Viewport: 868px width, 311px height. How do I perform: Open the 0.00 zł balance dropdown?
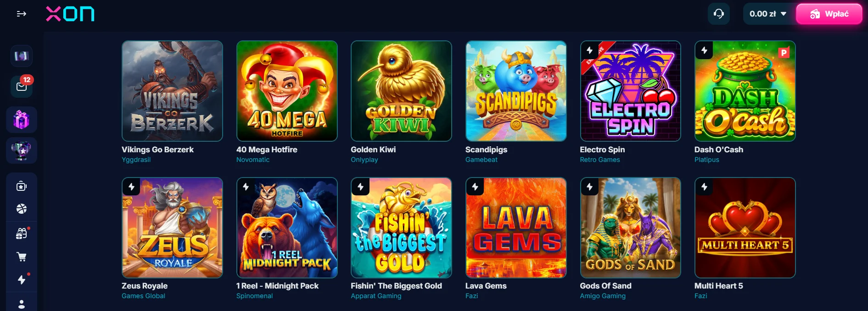768,14
